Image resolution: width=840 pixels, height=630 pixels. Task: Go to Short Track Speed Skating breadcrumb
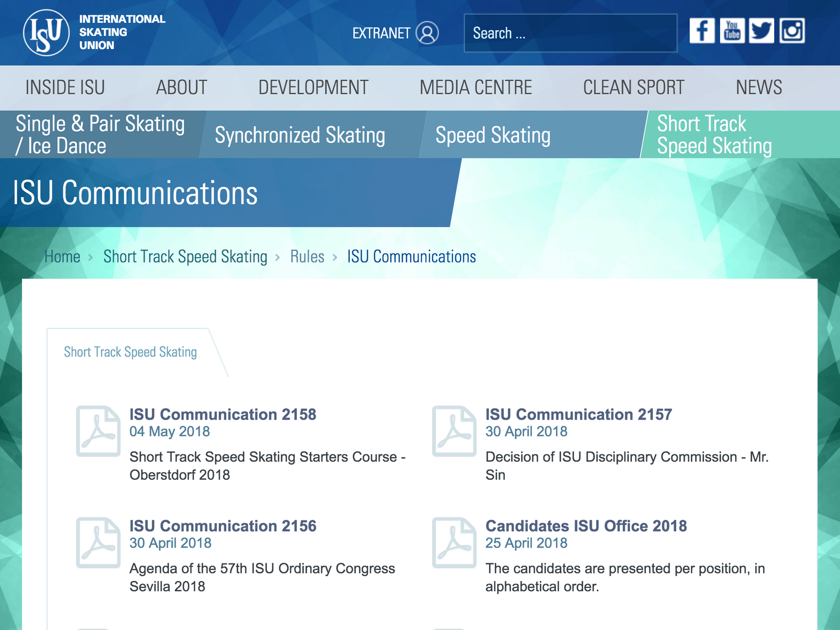[x=185, y=257]
